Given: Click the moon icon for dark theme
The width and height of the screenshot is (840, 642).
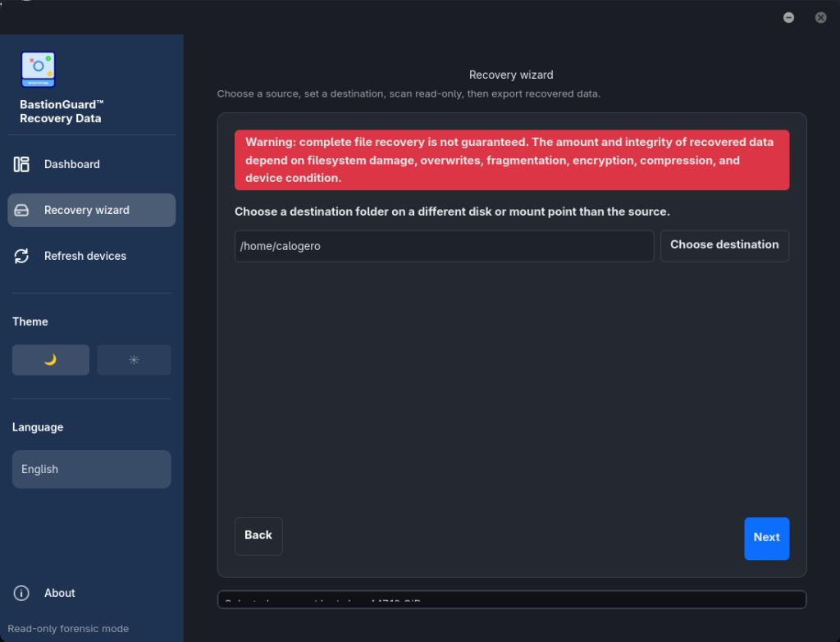Looking at the screenshot, I should tap(50, 360).
